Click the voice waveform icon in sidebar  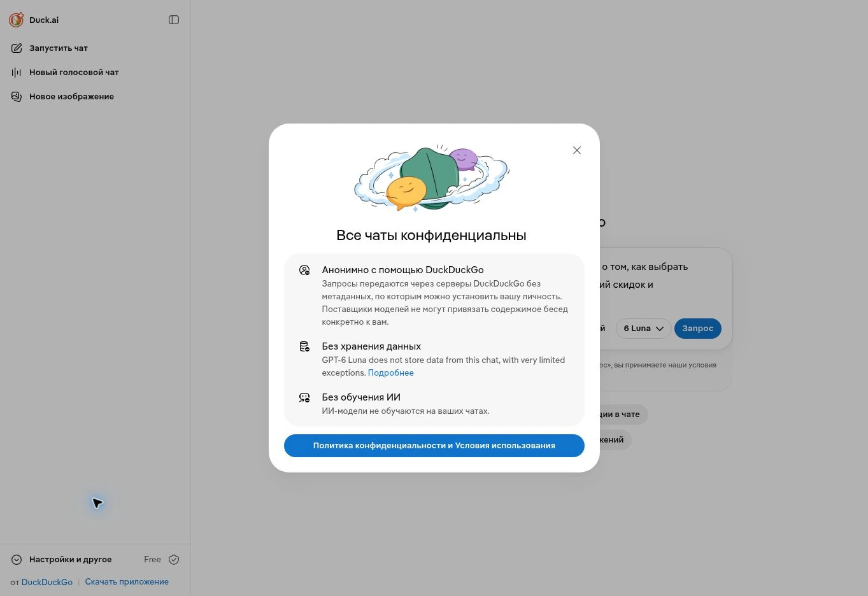tap(17, 72)
